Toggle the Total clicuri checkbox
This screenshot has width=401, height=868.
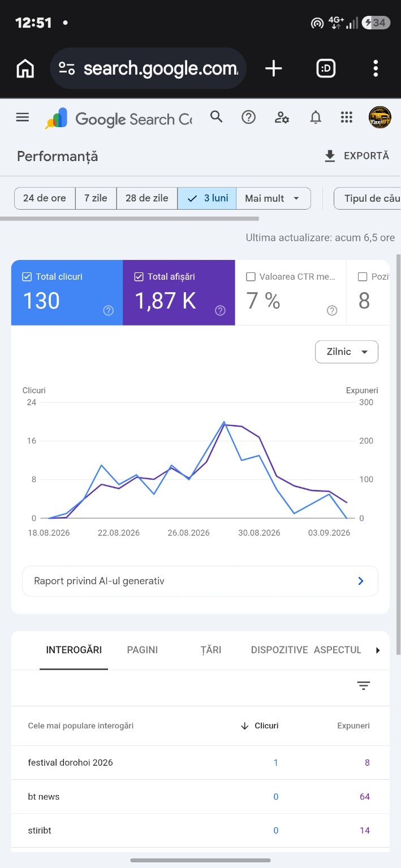tap(27, 277)
